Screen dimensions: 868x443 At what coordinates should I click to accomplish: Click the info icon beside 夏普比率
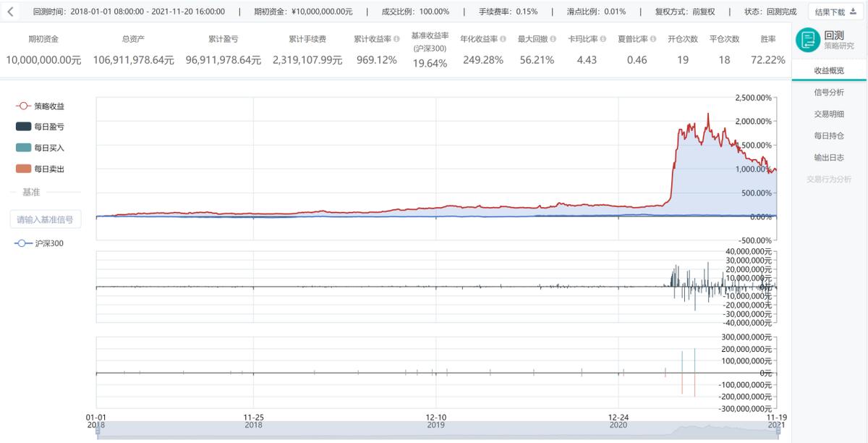tap(652, 38)
